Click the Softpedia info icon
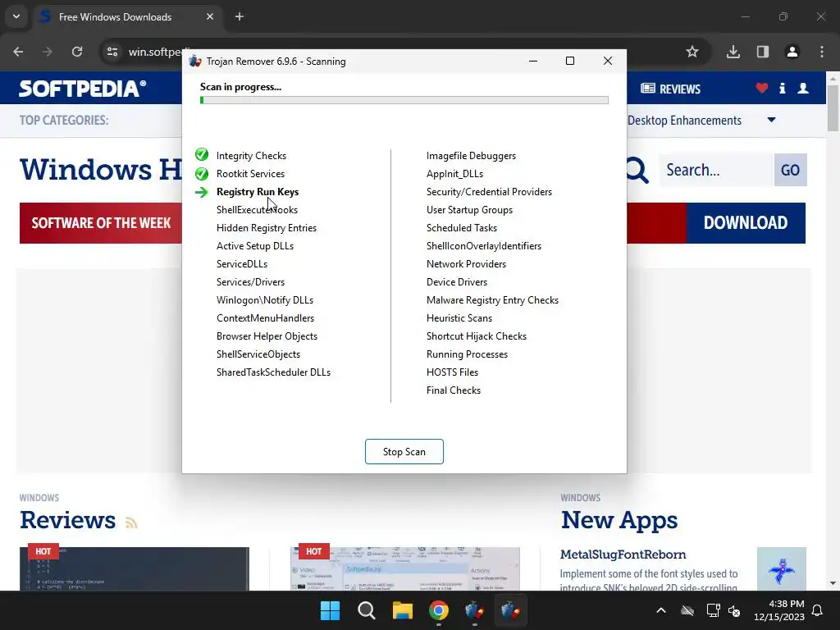This screenshot has height=630, width=840. [782, 89]
